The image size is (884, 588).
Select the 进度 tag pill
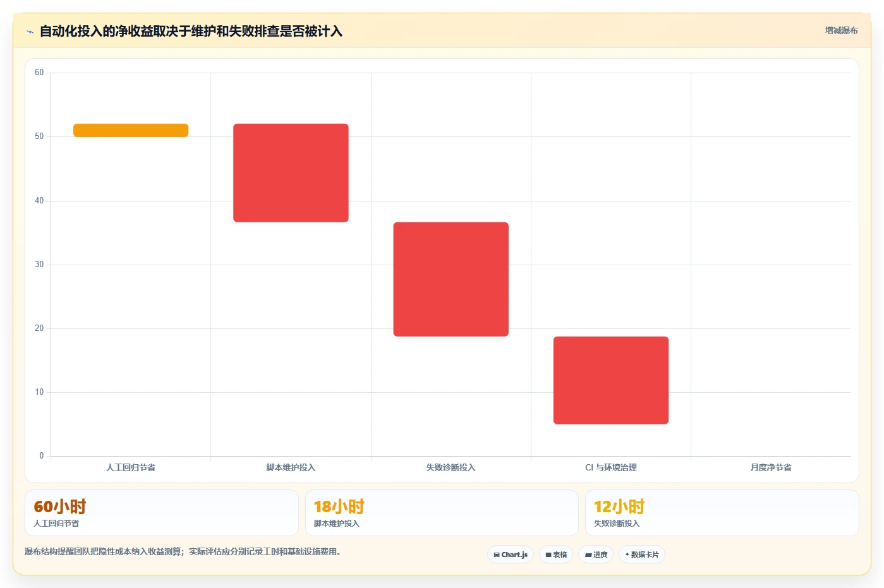(596, 555)
